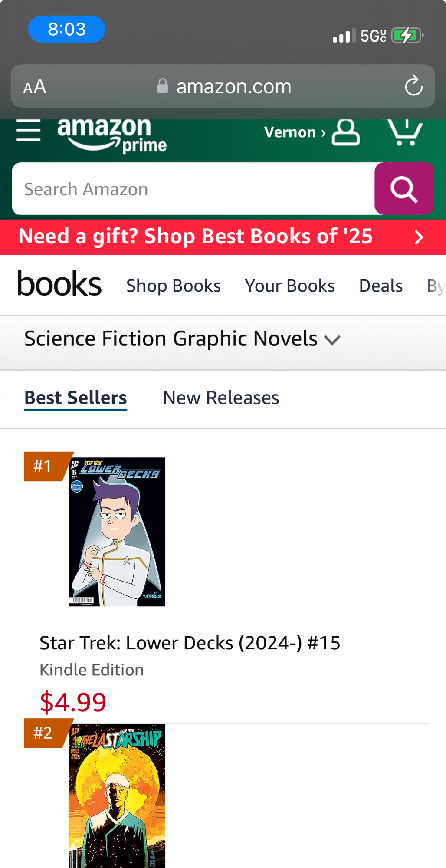The height and width of the screenshot is (868, 446).
Task: Tap the Need a gift banner text
Action: (195, 237)
